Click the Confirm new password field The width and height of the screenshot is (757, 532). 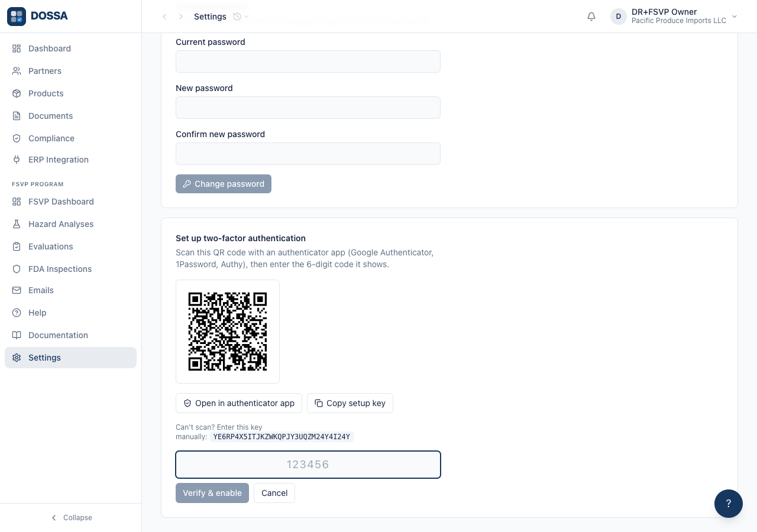point(308,154)
